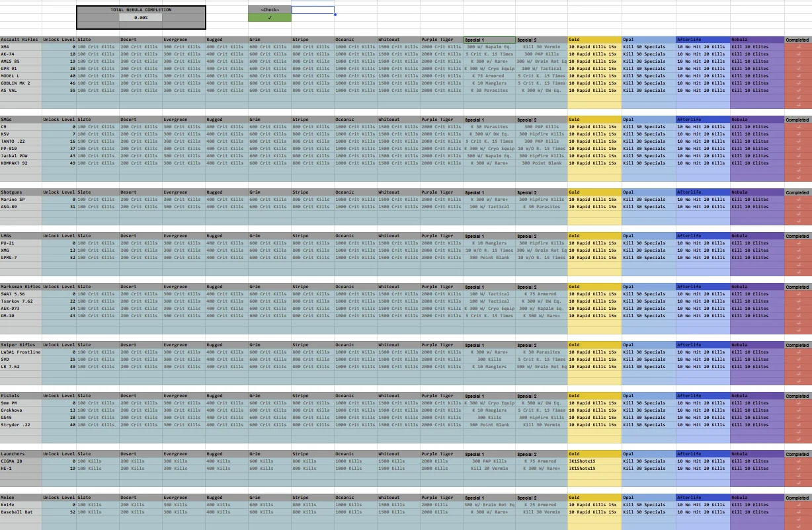Toggle the Completed checkmark for Knife

(798, 505)
